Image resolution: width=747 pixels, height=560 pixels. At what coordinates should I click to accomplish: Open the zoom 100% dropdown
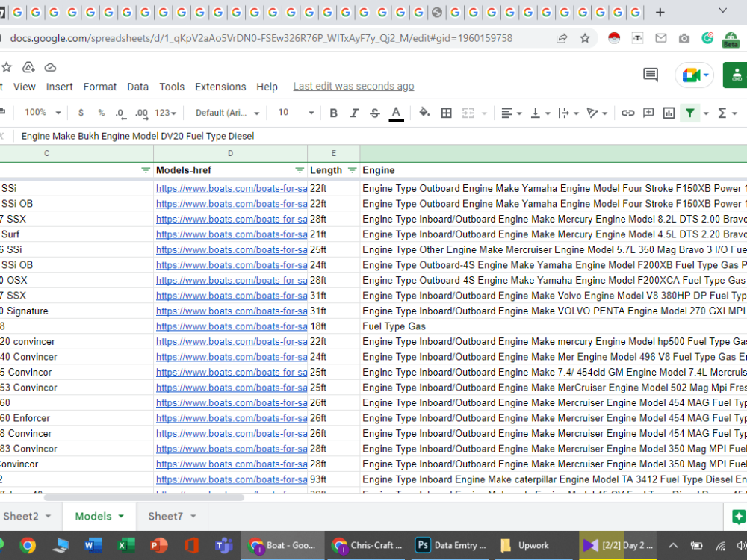(43, 113)
